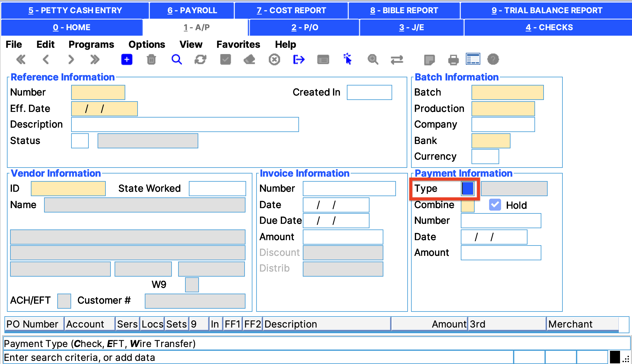The width and height of the screenshot is (632, 364).
Task: Switch to the 2 - P/O tab
Action: [305, 27]
